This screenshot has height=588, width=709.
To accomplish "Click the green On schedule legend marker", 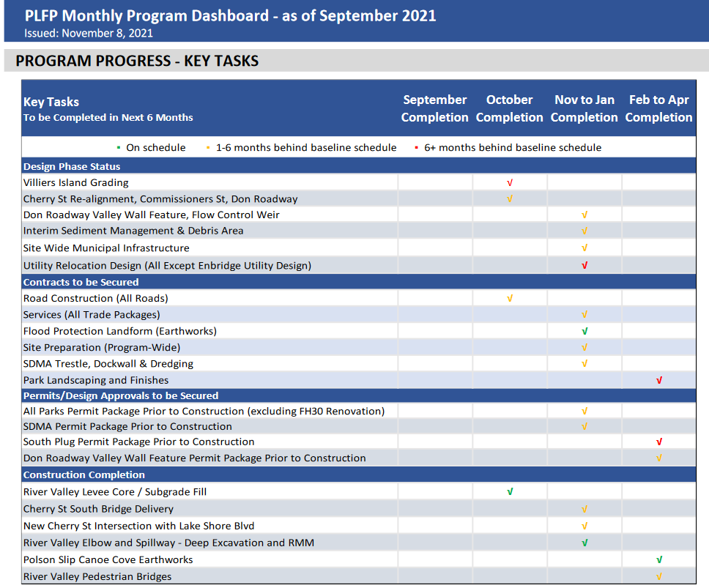I will 119,148.
